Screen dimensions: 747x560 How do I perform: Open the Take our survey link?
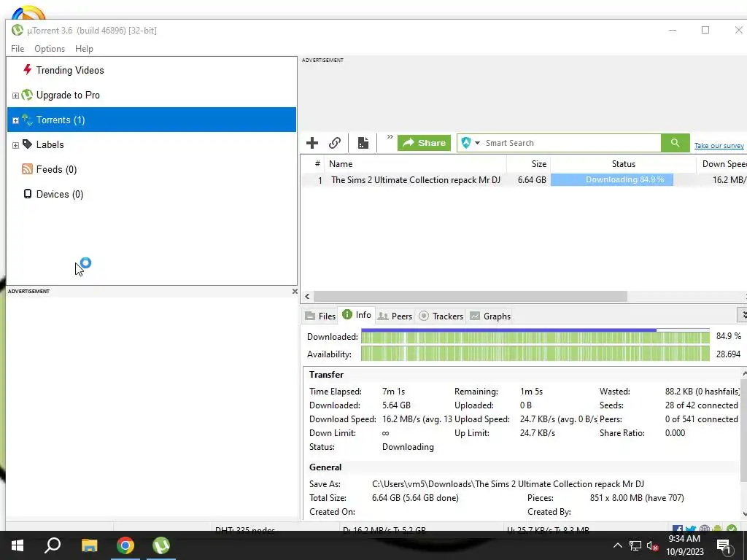coord(719,146)
